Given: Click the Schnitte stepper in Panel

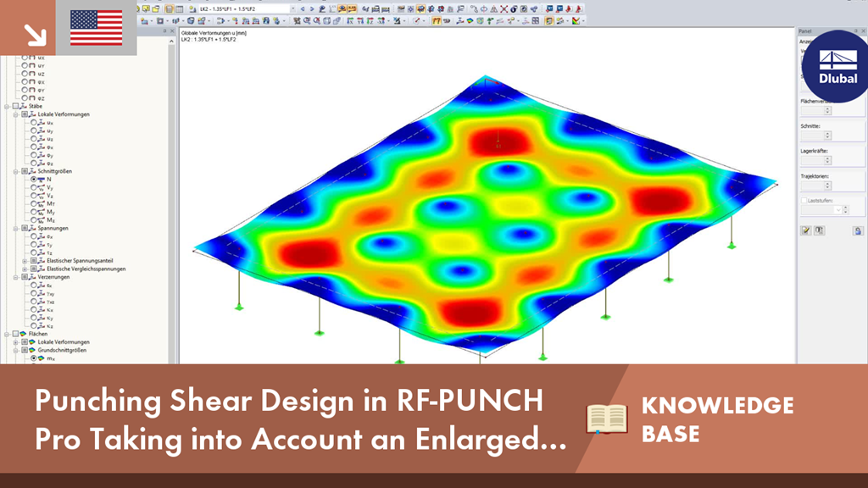Looking at the screenshot, I should 827,135.
